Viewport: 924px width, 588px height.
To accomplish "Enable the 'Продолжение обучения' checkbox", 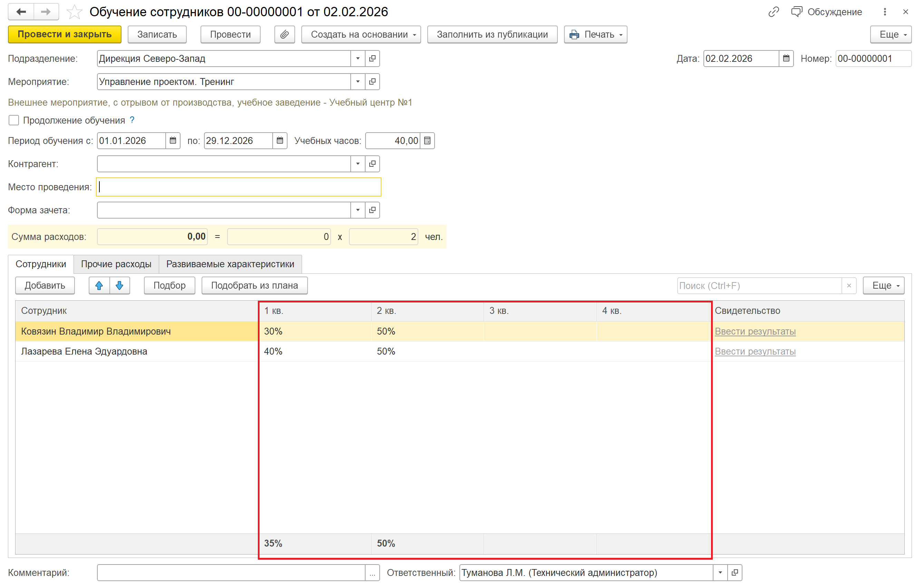I will pos(14,121).
